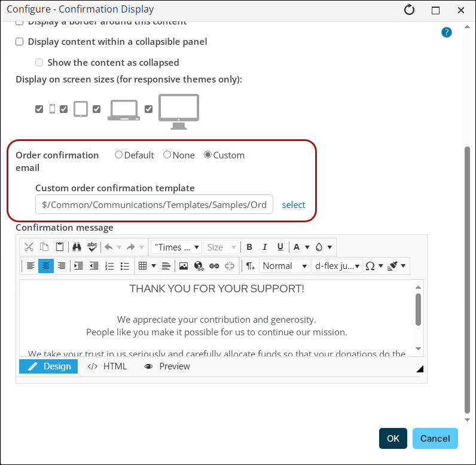Uncheck the phone screen size checkbox
The image size is (476, 465).
pos(39,109)
